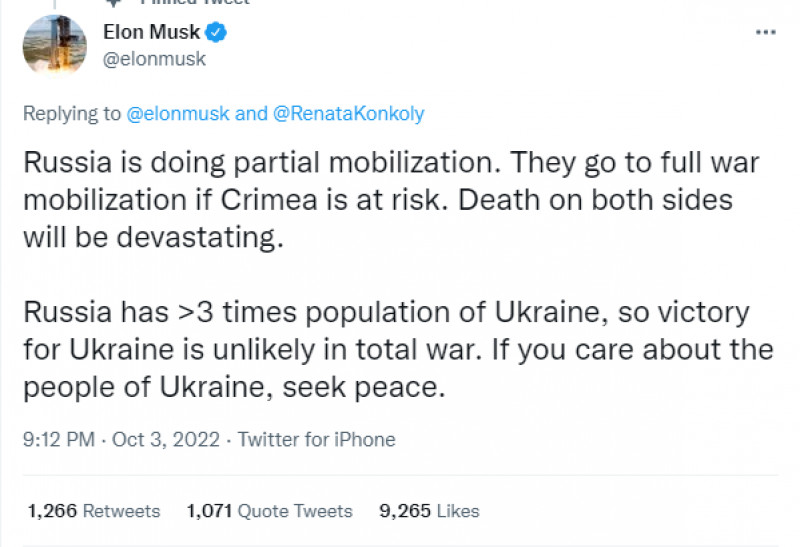Click the gray Replying to text
800x547 pixels.
click(x=72, y=113)
